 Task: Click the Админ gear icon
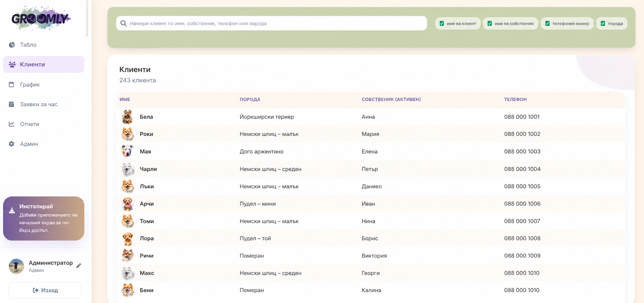pos(12,144)
